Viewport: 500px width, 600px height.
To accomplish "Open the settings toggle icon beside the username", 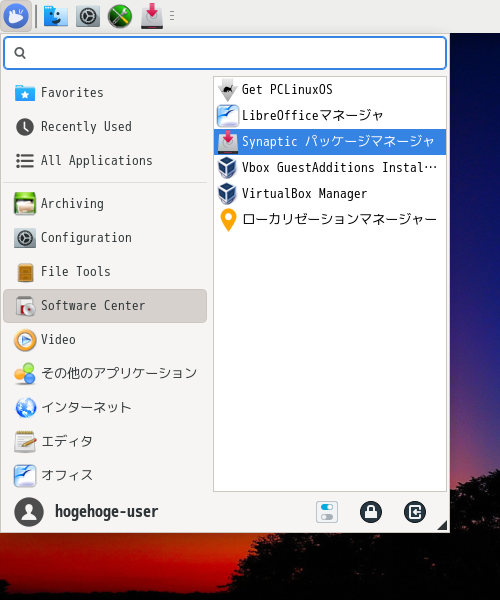I will (327, 512).
